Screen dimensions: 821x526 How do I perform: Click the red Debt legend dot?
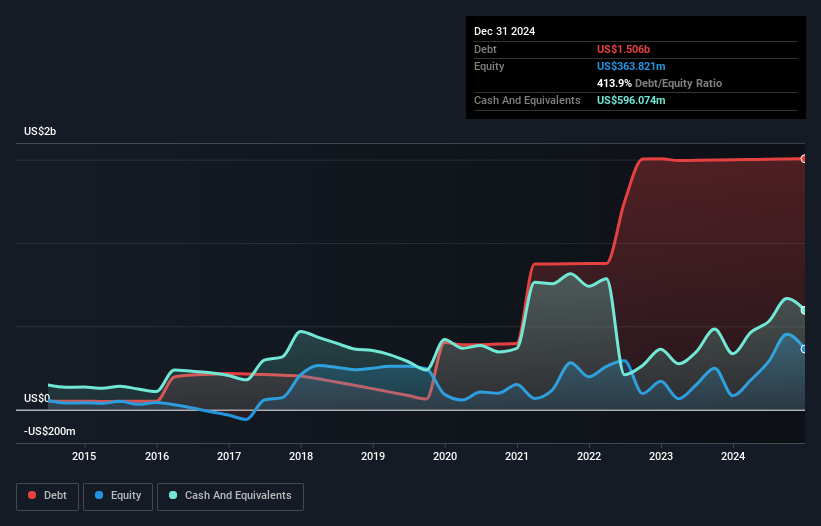click(32, 495)
